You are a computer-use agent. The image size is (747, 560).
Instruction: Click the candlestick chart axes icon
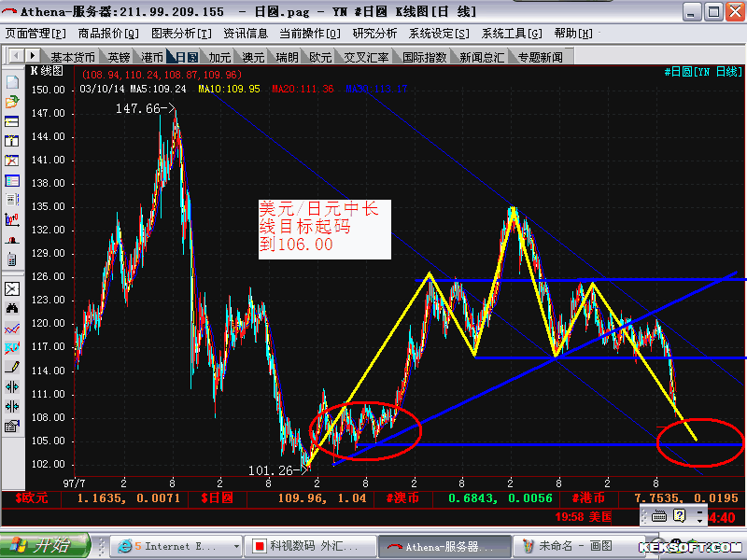(12, 219)
